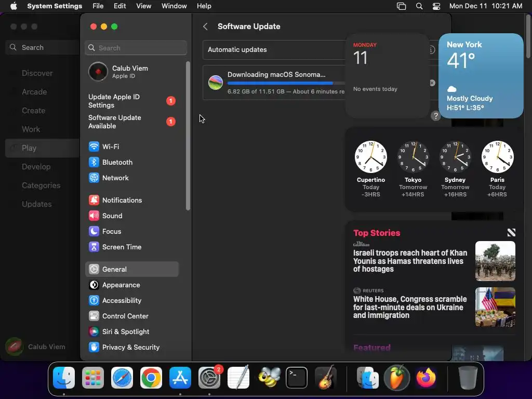Open Launchpad from the Dock
Image resolution: width=532 pixels, height=399 pixels.
click(93, 378)
